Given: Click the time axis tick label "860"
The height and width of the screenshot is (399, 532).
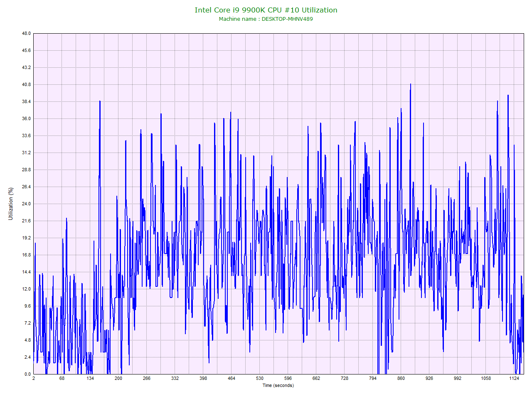Looking at the screenshot, I should pyautogui.click(x=401, y=378).
